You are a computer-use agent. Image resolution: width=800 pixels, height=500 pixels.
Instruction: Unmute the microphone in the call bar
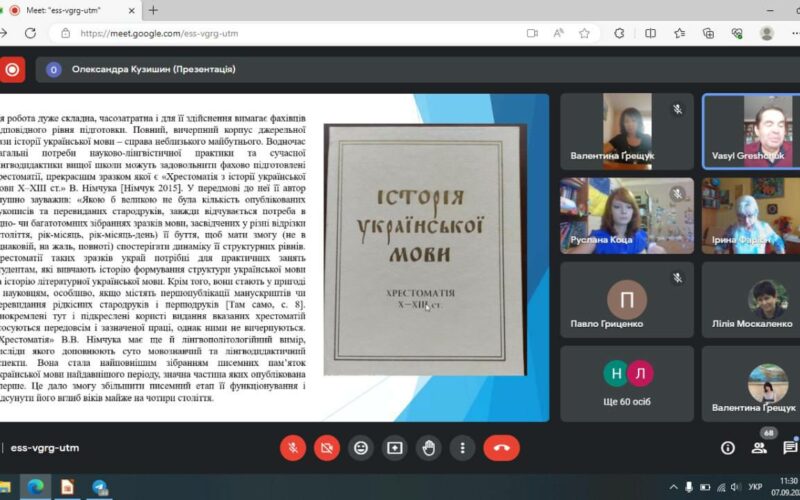pyautogui.click(x=293, y=448)
